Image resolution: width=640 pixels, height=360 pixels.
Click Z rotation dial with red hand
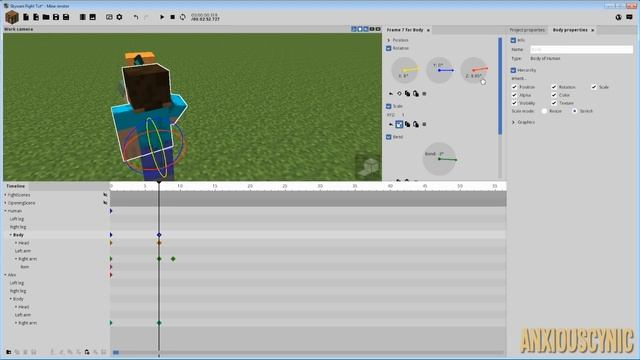[x=474, y=70]
